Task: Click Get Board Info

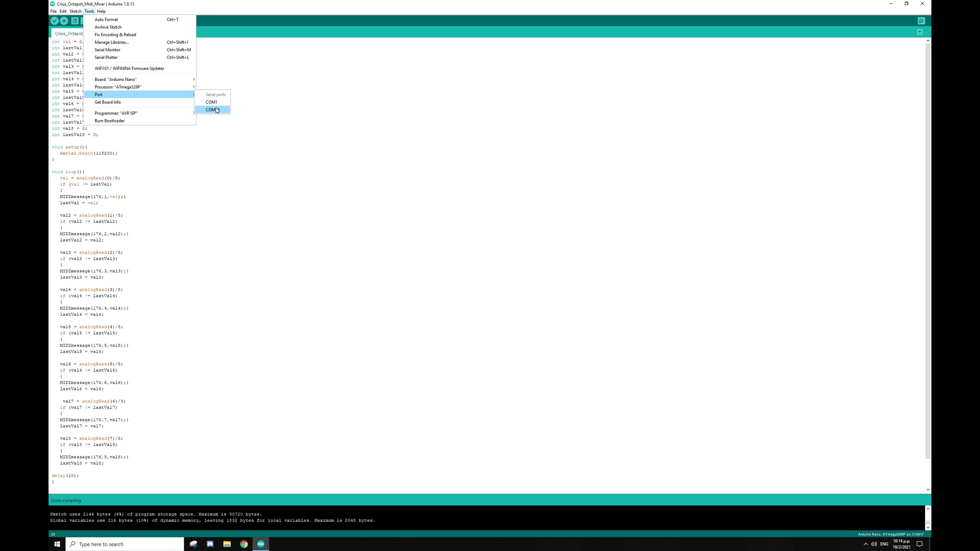Action: tap(108, 102)
